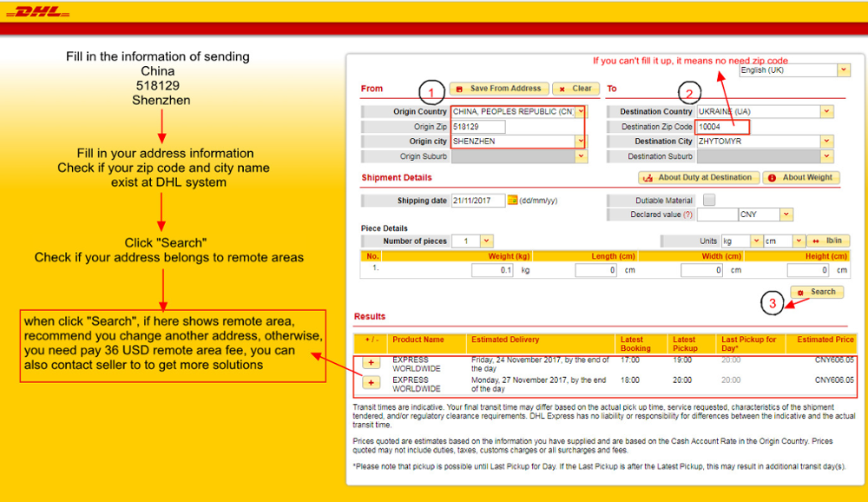The width and height of the screenshot is (868, 502).
Task: Click the About Duty at Destination button
Action: point(699,178)
